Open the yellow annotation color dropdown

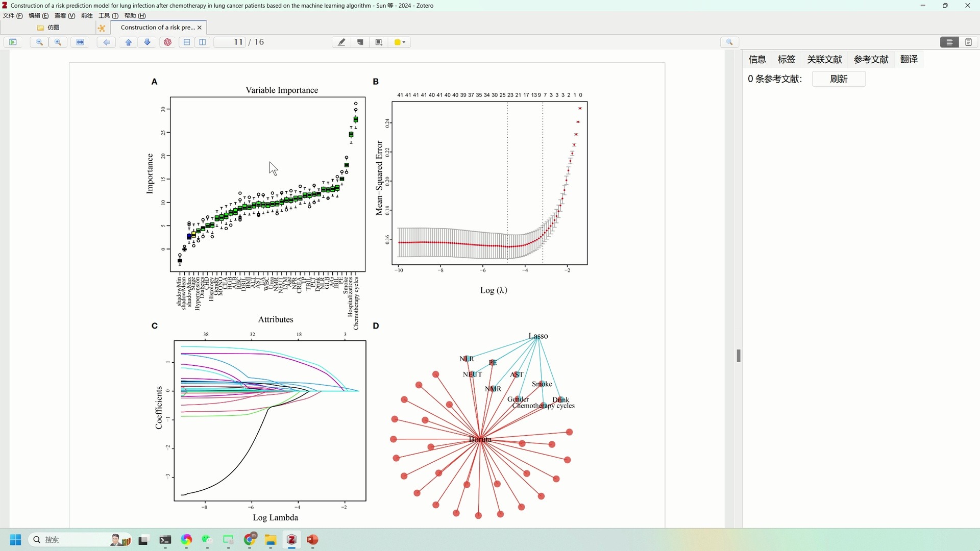tap(400, 42)
